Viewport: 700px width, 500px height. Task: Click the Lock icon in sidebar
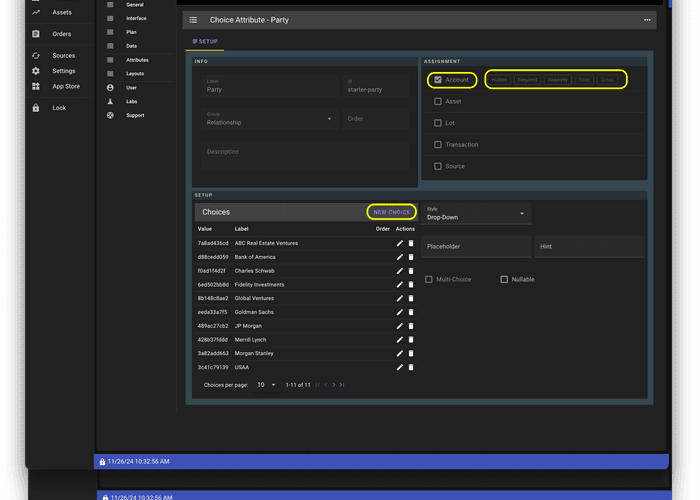[36, 108]
